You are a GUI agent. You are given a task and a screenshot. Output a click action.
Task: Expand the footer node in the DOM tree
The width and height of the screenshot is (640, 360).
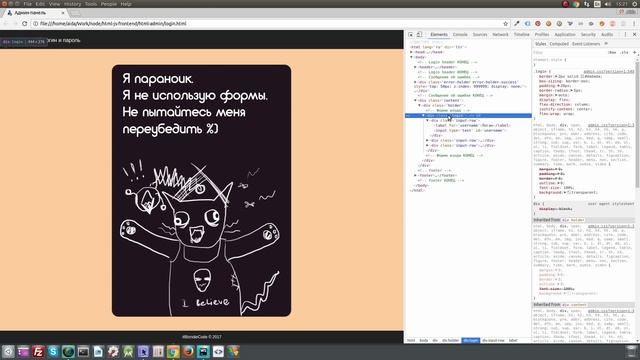pos(416,176)
